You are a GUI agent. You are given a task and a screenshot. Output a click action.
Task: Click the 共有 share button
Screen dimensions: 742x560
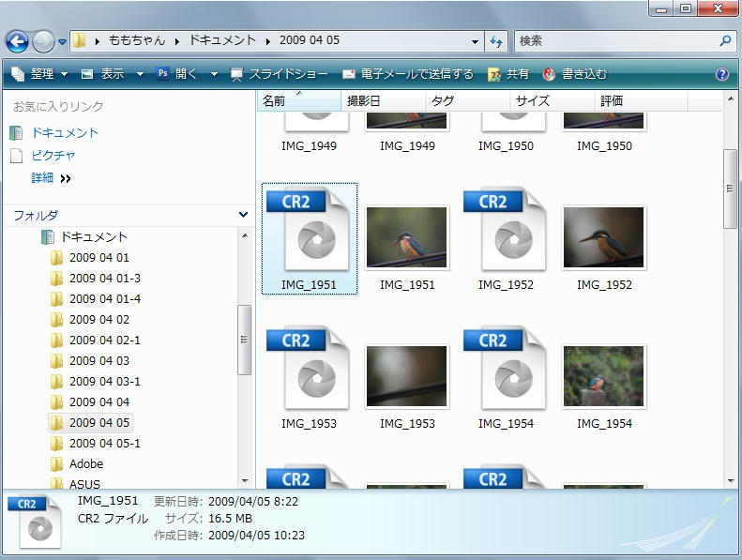[508, 74]
